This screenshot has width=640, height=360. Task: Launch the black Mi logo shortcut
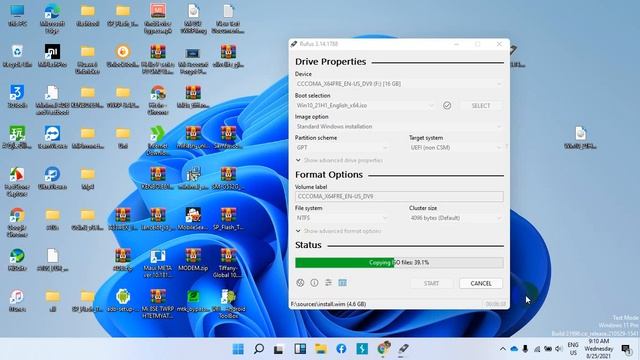click(x=52, y=56)
